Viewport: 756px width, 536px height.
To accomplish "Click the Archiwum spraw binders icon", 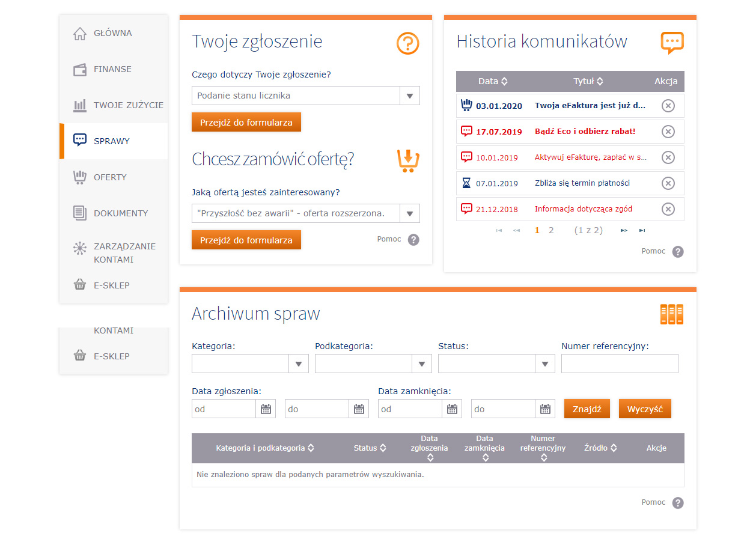I will click(x=672, y=314).
